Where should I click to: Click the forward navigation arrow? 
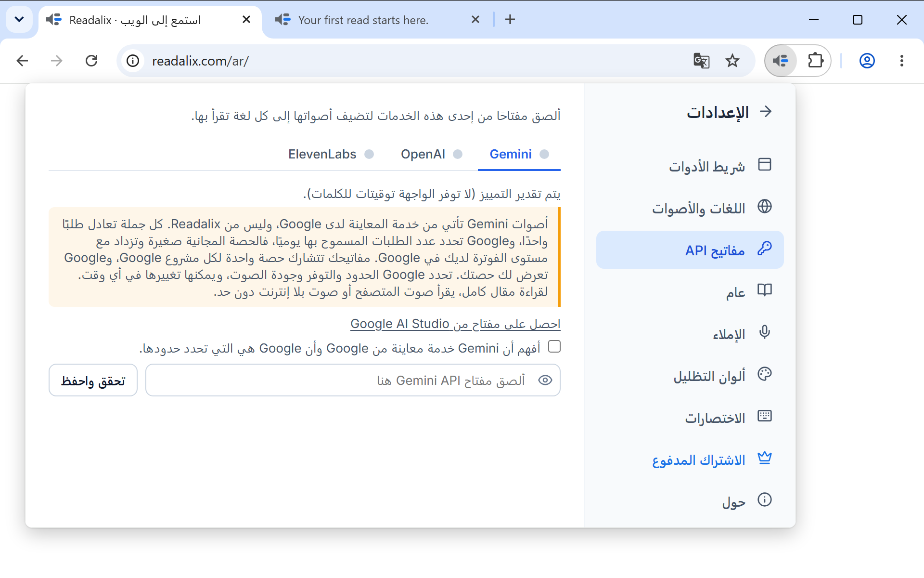[x=57, y=61]
